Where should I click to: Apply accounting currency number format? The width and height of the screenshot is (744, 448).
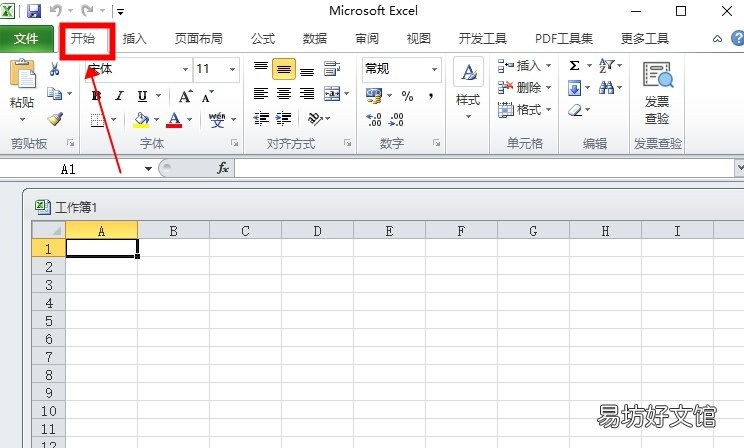[x=374, y=96]
